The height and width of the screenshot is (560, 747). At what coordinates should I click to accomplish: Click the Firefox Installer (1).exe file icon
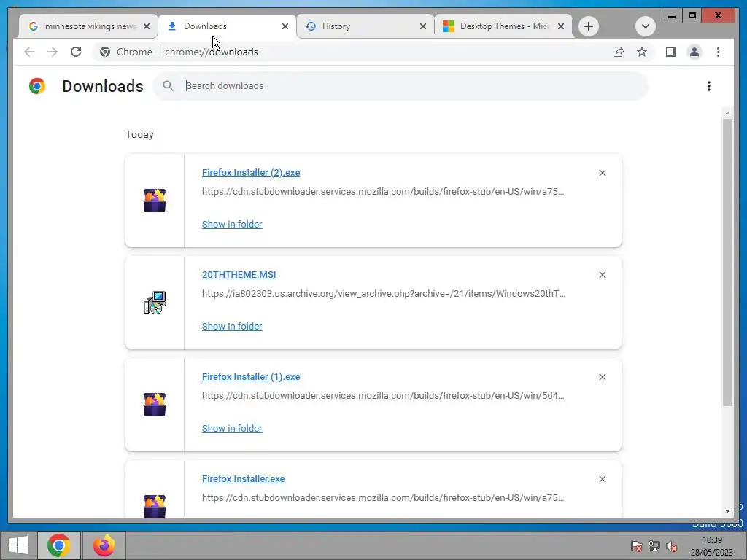point(155,404)
